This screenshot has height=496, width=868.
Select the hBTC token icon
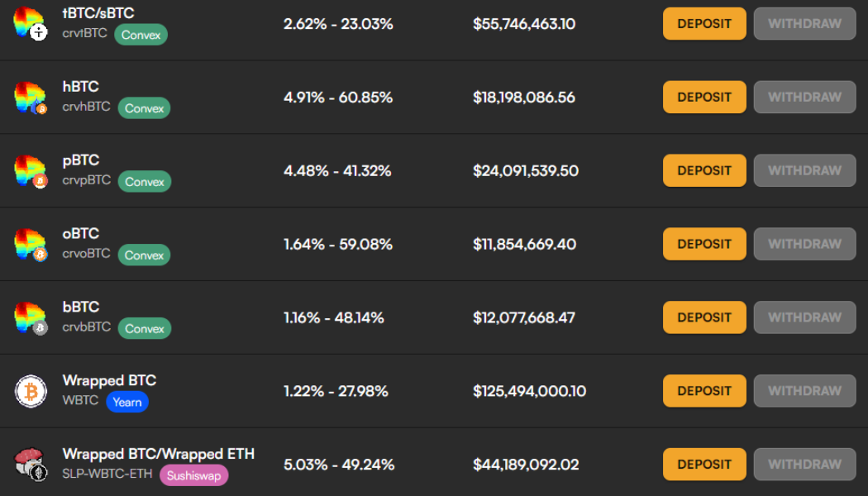tap(29, 96)
